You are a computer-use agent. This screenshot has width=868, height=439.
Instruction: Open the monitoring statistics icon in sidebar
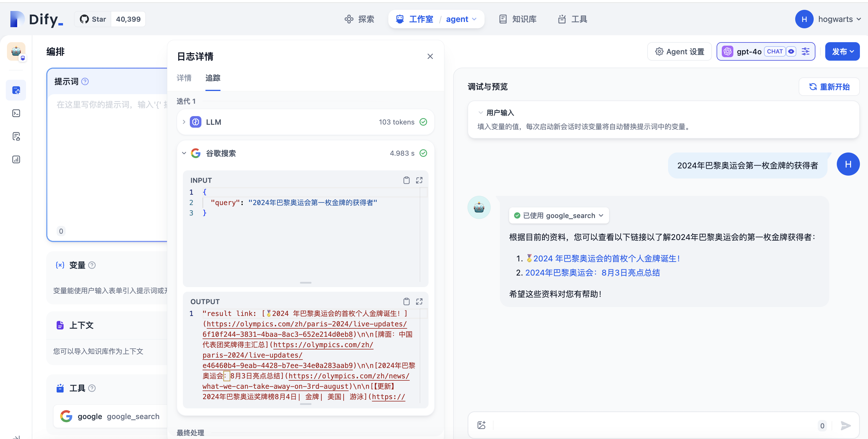click(16, 159)
